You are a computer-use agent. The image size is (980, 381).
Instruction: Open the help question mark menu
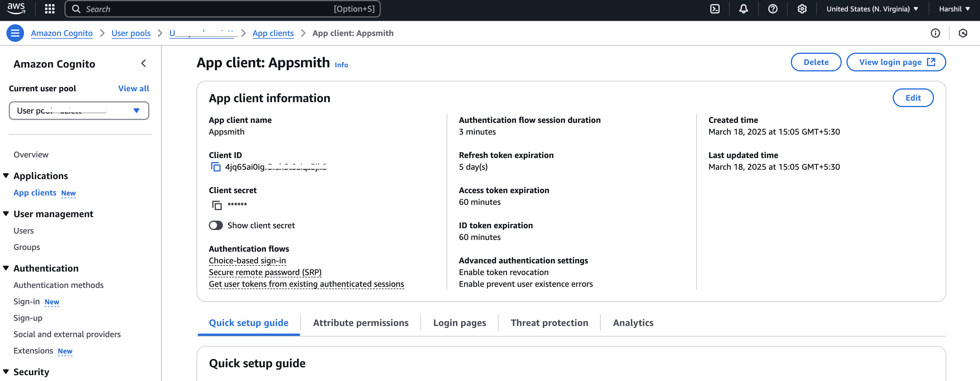[773, 9]
